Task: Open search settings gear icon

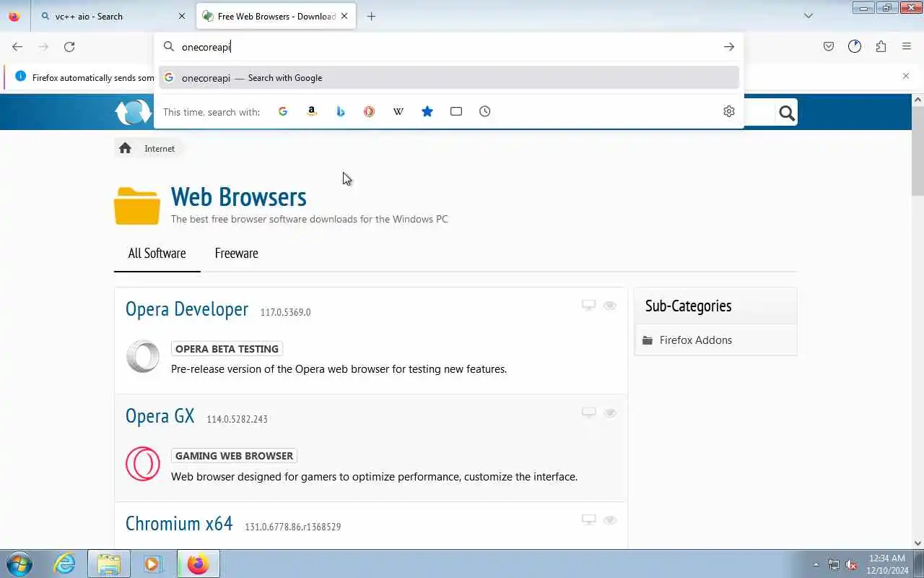Action: point(729,111)
